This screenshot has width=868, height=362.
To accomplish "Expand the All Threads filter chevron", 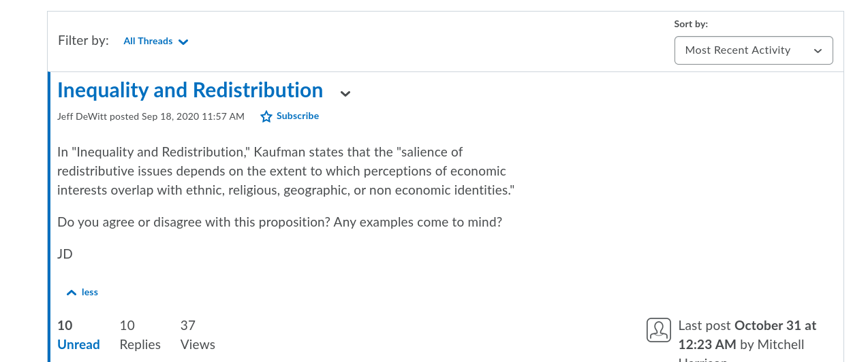I will 183,42.
